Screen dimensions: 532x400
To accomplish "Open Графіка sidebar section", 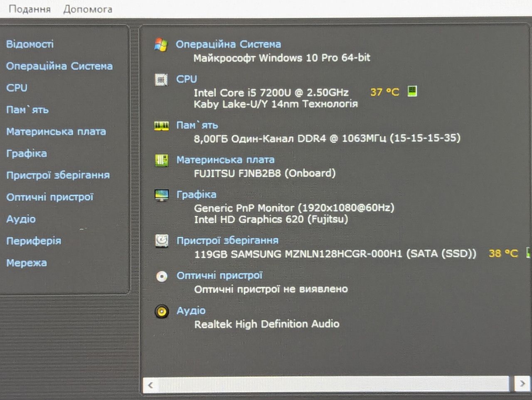I will 27,153.
